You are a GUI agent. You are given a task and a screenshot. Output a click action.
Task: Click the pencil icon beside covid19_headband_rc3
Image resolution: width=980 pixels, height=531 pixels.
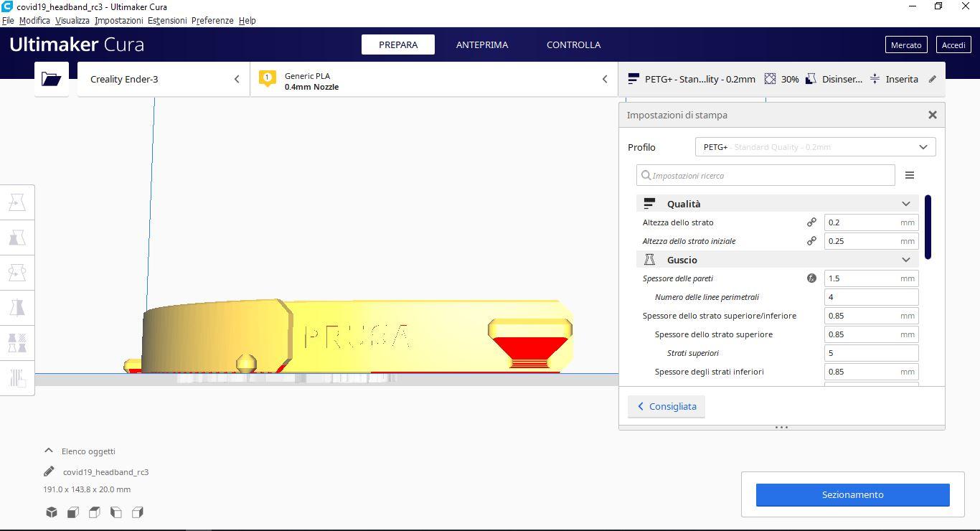(x=49, y=471)
